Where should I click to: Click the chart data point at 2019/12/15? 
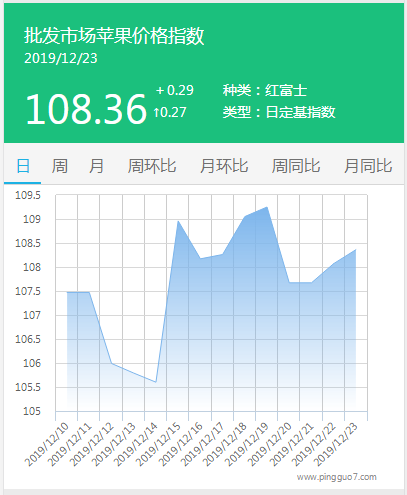pyautogui.click(x=178, y=221)
